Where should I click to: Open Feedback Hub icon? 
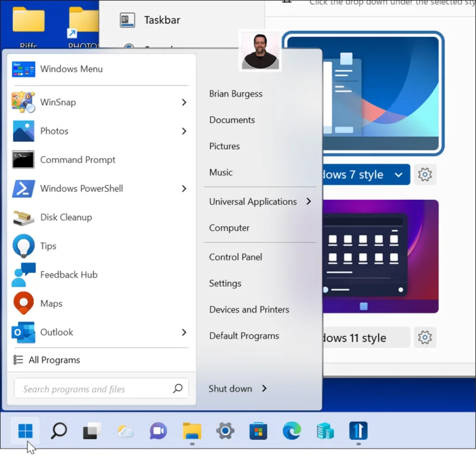[x=23, y=275]
